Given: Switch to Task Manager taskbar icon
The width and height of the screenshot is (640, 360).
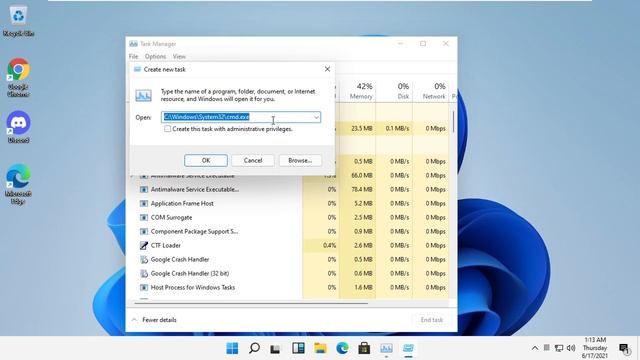Looking at the screenshot, I should coord(386,348).
